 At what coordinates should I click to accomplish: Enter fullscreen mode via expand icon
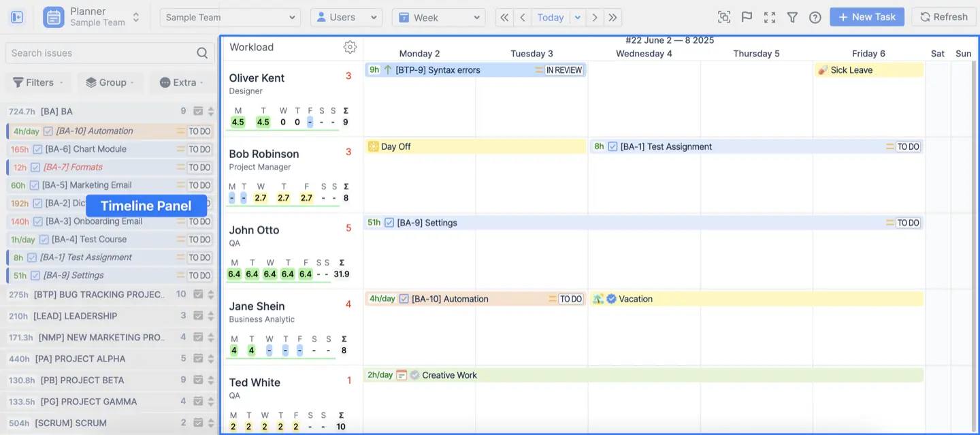(x=769, y=17)
